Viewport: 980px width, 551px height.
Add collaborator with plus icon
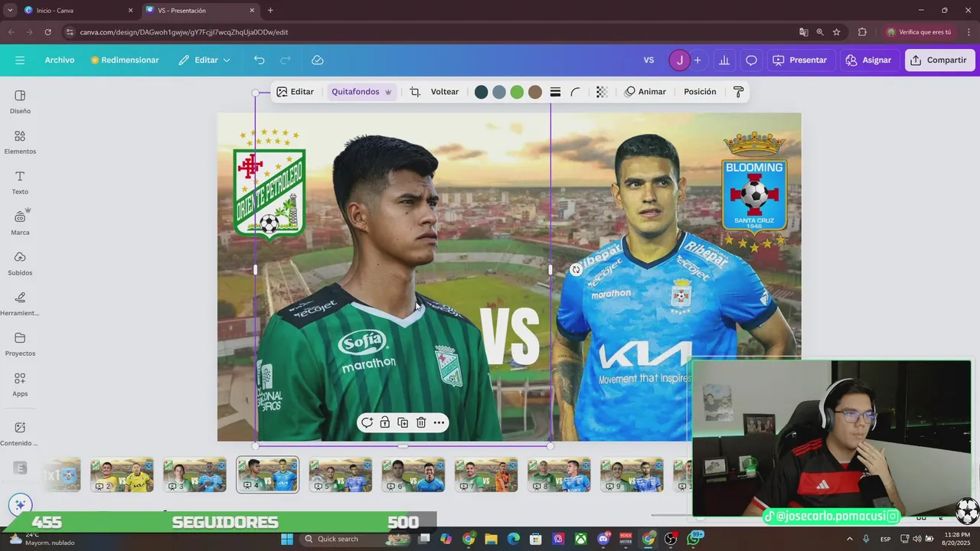697,60
